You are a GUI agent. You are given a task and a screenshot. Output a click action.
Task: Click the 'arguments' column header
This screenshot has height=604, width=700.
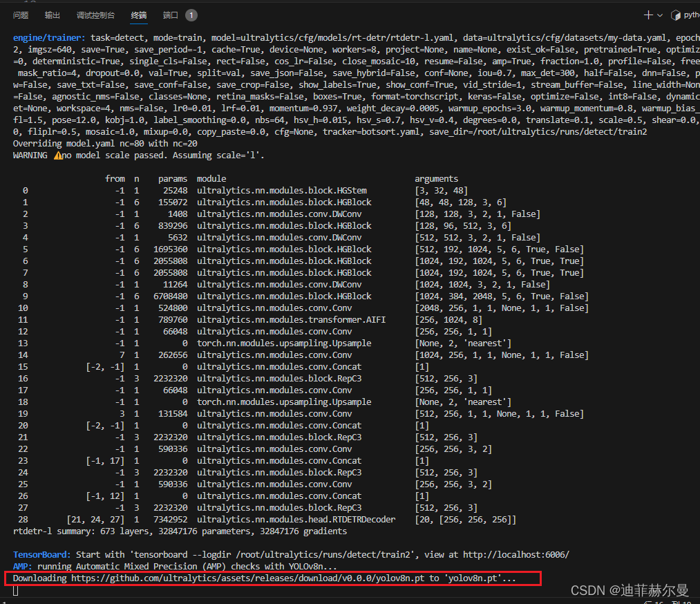pyautogui.click(x=436, y=178)
